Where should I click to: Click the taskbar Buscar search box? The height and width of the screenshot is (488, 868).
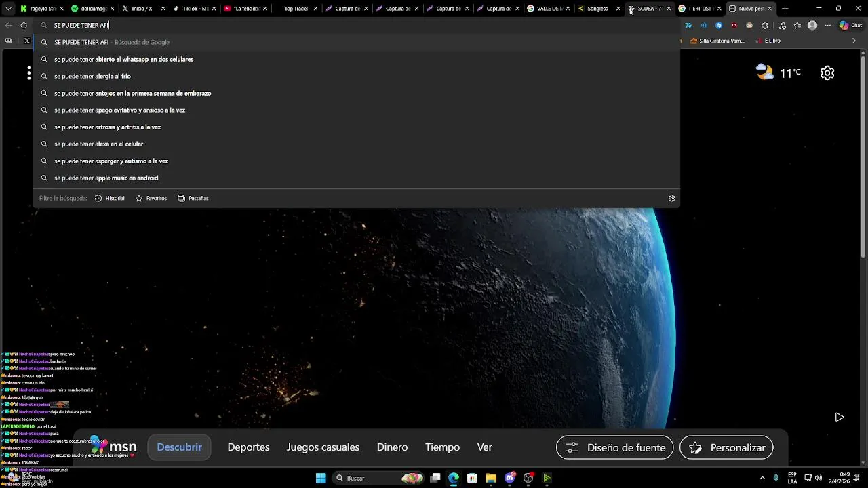coord(380,478)
